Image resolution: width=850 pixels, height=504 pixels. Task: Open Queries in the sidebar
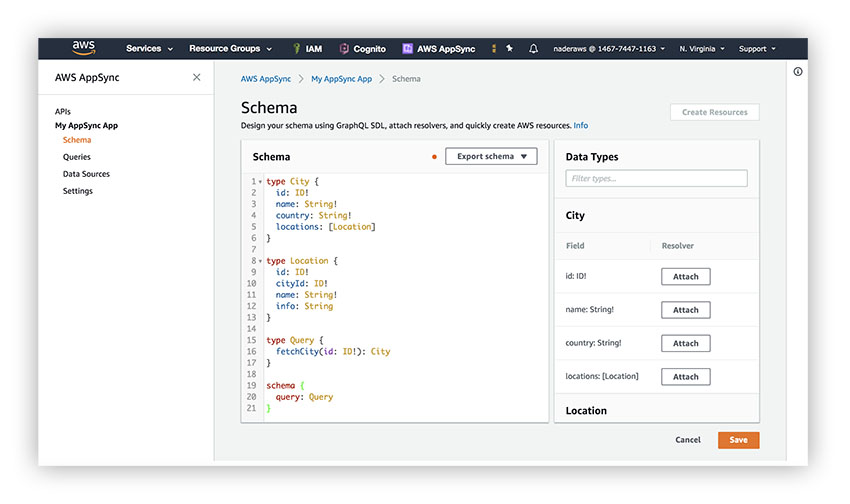(x=76, y=157)
